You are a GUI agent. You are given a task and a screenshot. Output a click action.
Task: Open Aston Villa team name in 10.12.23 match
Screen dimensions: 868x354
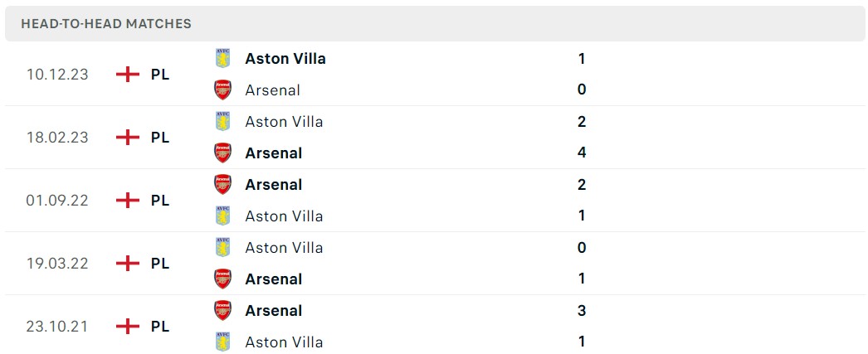pos(285,59)
